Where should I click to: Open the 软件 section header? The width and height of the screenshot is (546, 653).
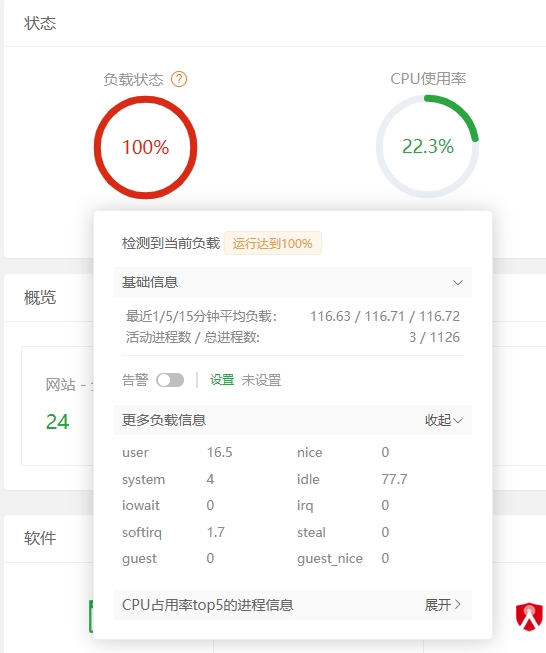pos(40,538)
